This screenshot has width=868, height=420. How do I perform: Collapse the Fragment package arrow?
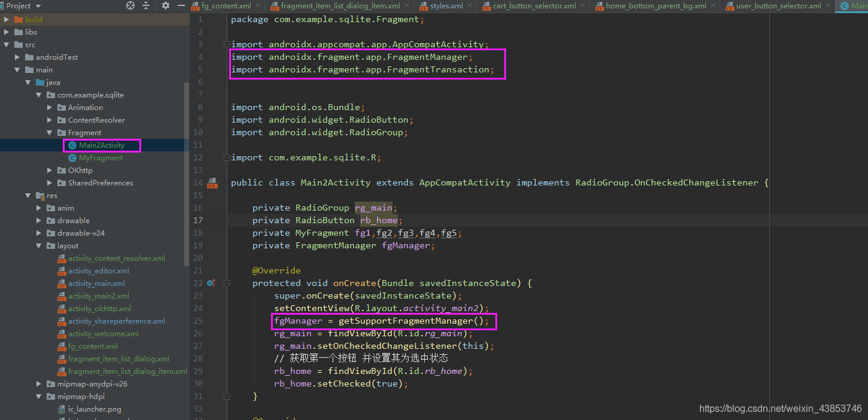click(x=50, y=133)
